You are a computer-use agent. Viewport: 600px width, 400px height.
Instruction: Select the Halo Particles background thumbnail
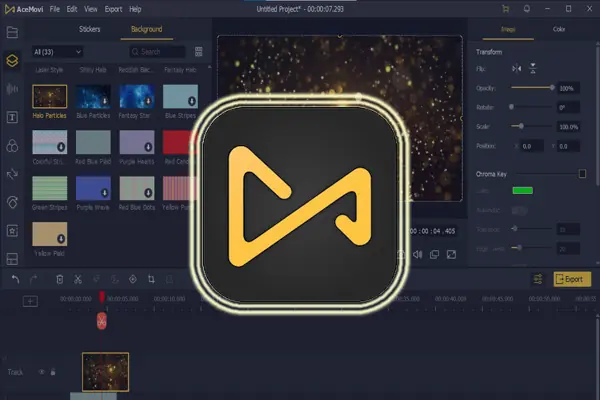click(x=50, y=96)
